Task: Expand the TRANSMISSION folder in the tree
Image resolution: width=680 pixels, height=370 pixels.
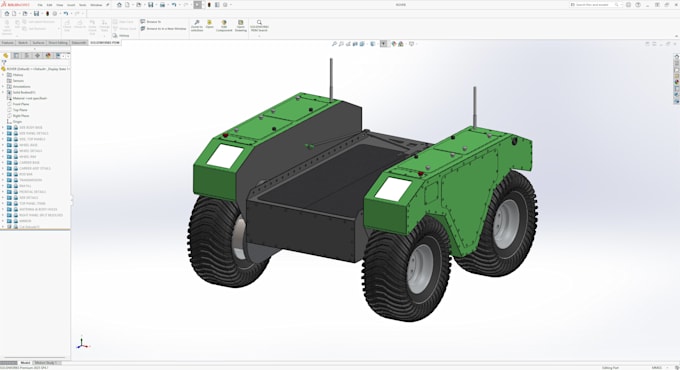Action: click(3, 180)
